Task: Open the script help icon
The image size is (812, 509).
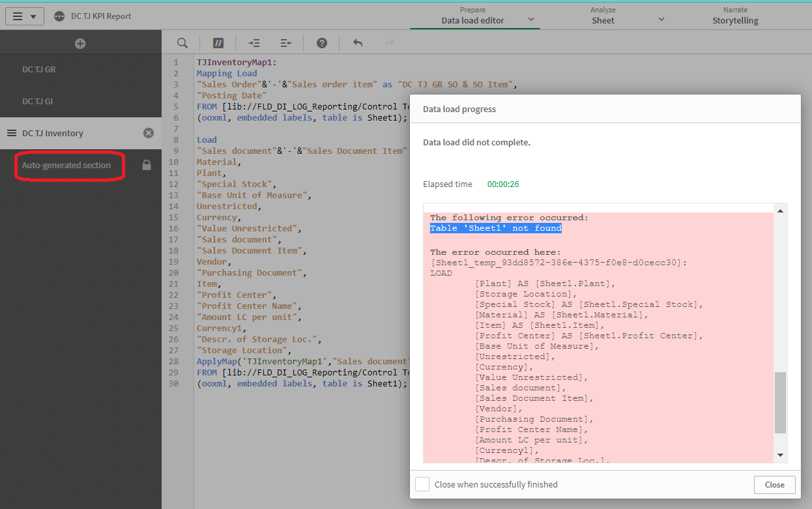Action: pyautogui.click(x=322, y=43)
